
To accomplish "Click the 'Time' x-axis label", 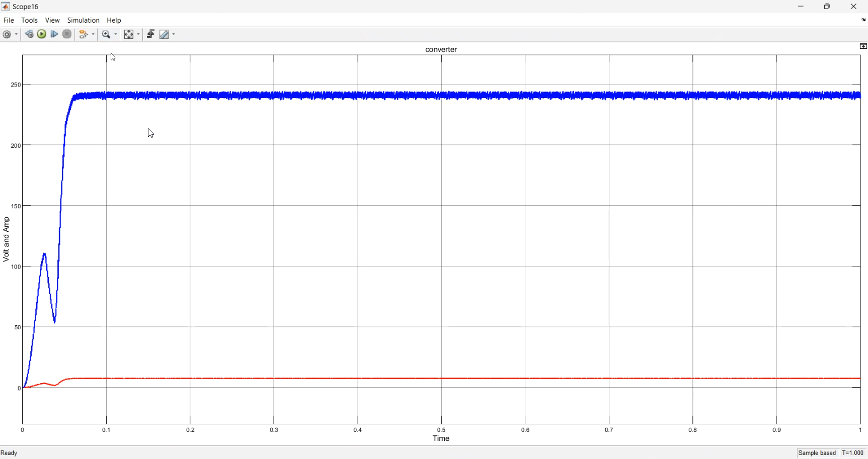I will click(441, 438).
